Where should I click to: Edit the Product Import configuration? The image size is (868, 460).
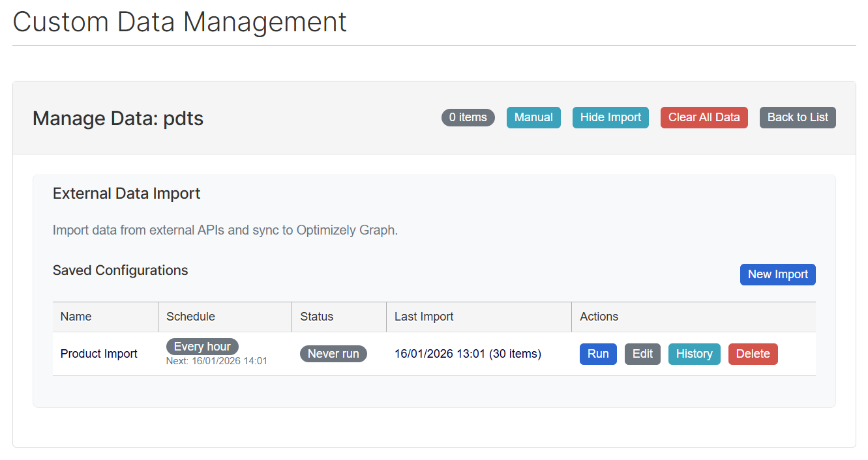click(x=642, y=354)
